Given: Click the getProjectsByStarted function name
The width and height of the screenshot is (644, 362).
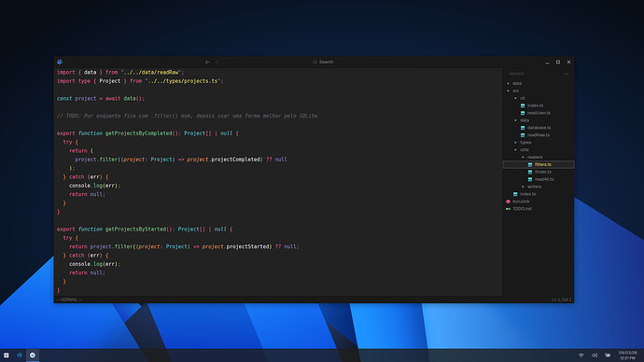Looking at the screenshot, I should click(135, 229).
